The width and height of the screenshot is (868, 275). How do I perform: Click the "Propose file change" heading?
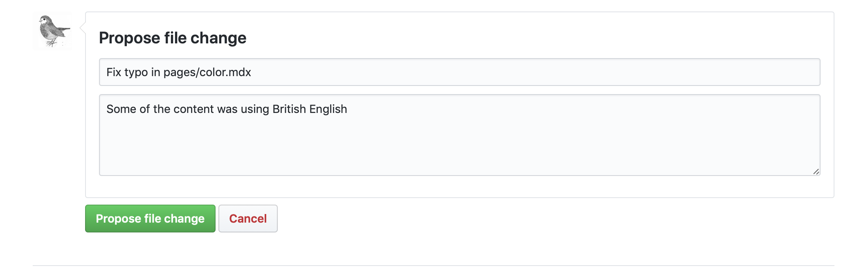tap(173, 38)
